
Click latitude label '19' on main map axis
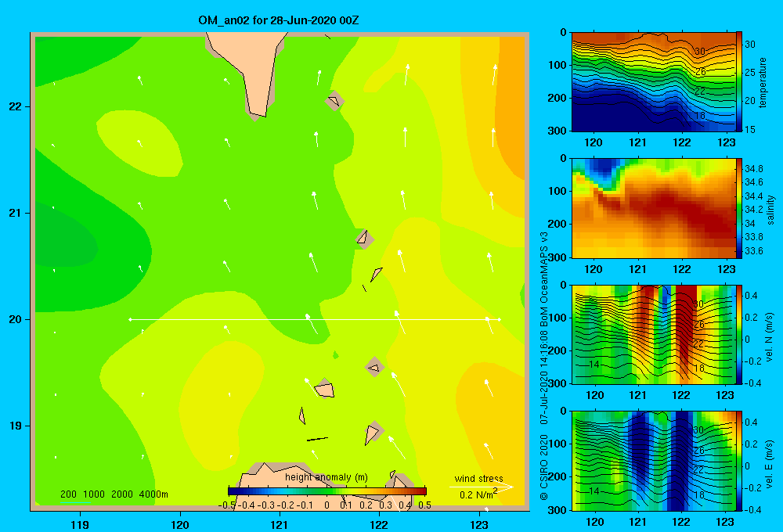(16, 426)
